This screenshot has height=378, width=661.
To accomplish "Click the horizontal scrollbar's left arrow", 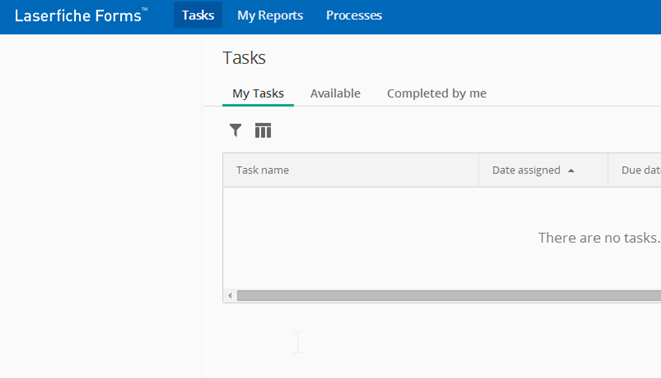I will 230,295.
